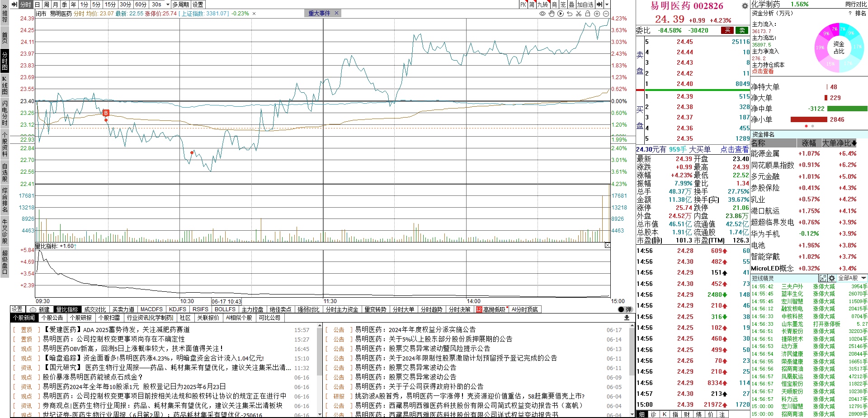Close the 上证指数 comparison overlay X
This screenshot has height=418, width=868.
254,14
